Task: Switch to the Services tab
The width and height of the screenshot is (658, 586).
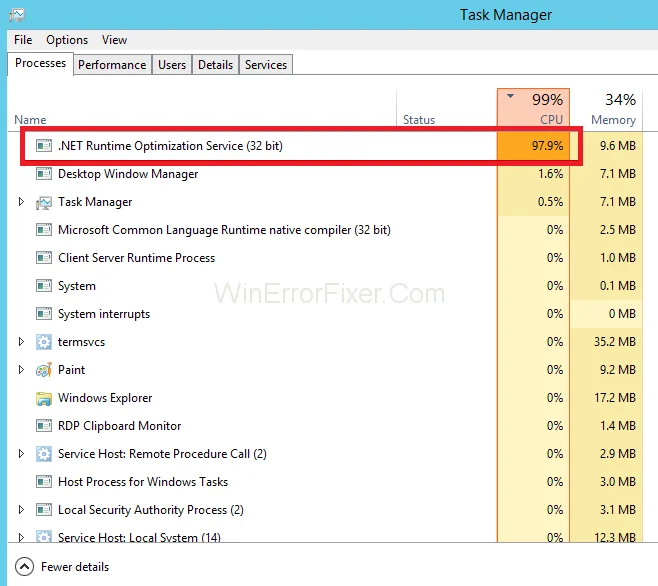Action: (266, 65)
